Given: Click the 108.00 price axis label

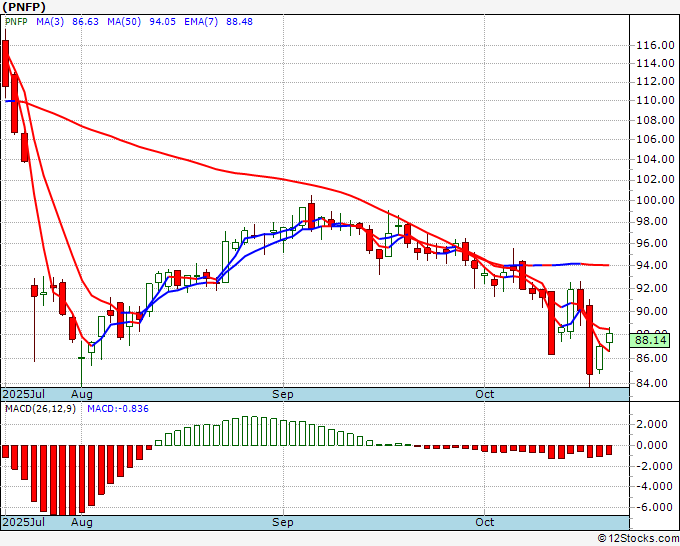Looking at the screenshot, I should point(655,120).
